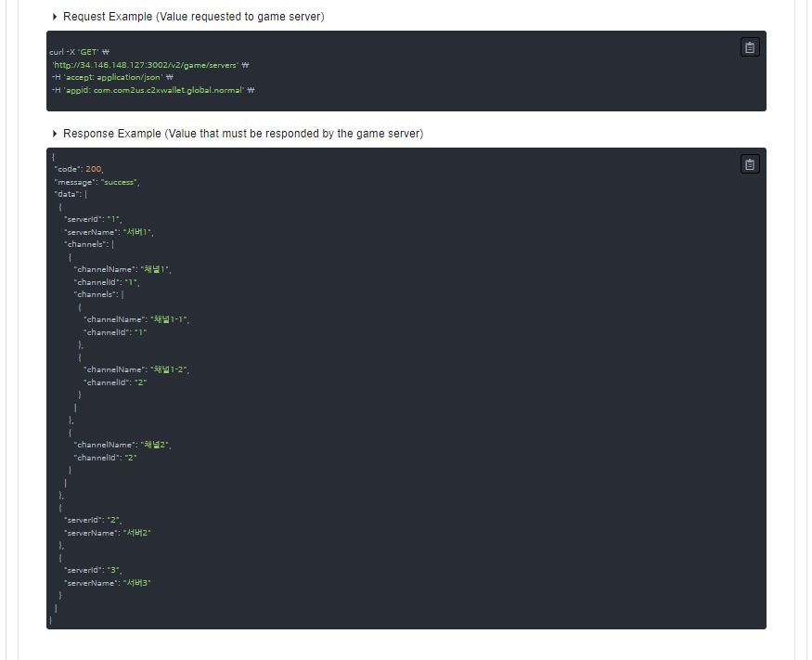Click the serverName 서버2 line

tap(108, 533)
